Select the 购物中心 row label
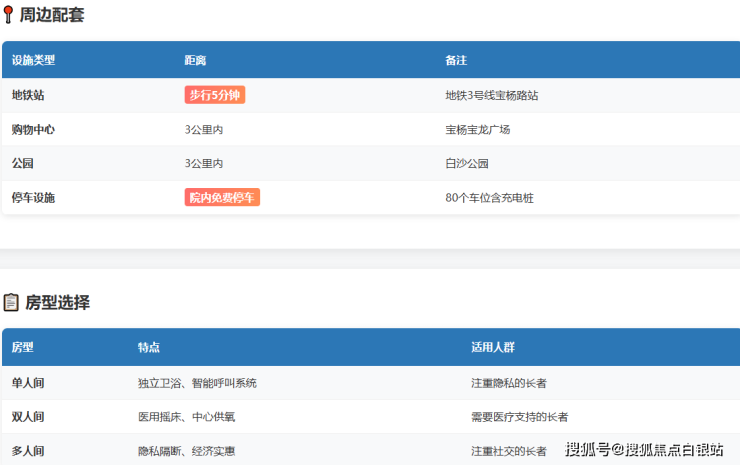The height and width of the screenshot is (465, 740). pos(34,129)
